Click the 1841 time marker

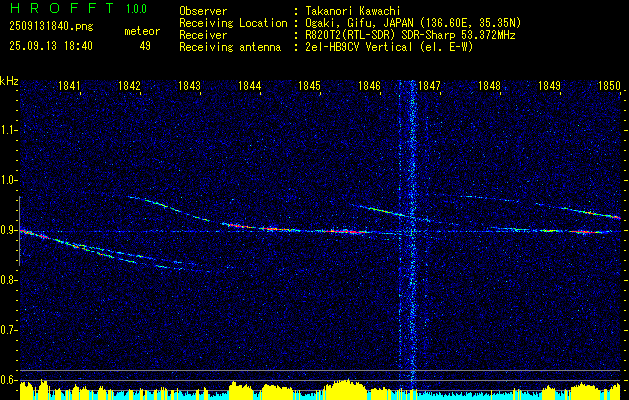(69, 86)
